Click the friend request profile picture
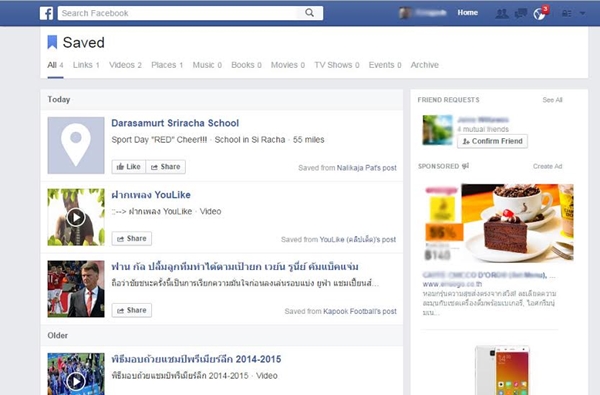The image size is (600, 395). pos(437,130)
